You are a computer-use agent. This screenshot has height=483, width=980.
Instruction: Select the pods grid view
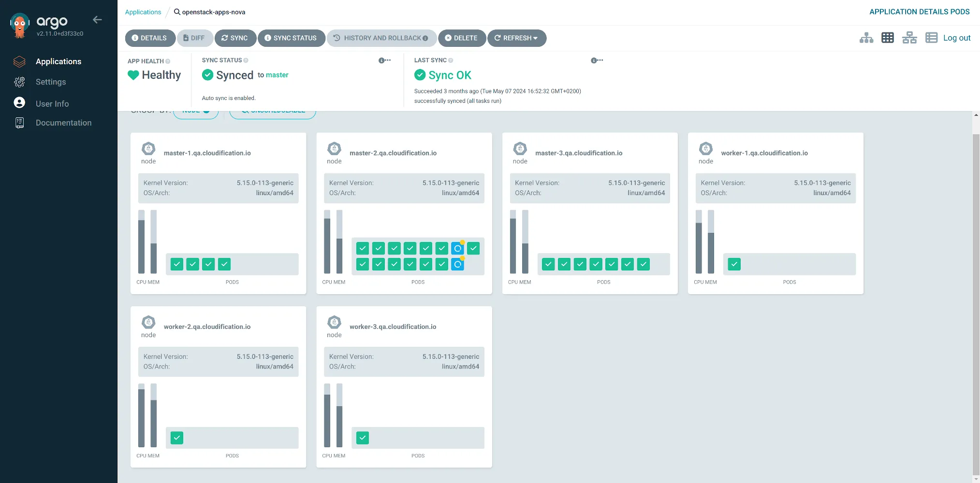point(888,38)
